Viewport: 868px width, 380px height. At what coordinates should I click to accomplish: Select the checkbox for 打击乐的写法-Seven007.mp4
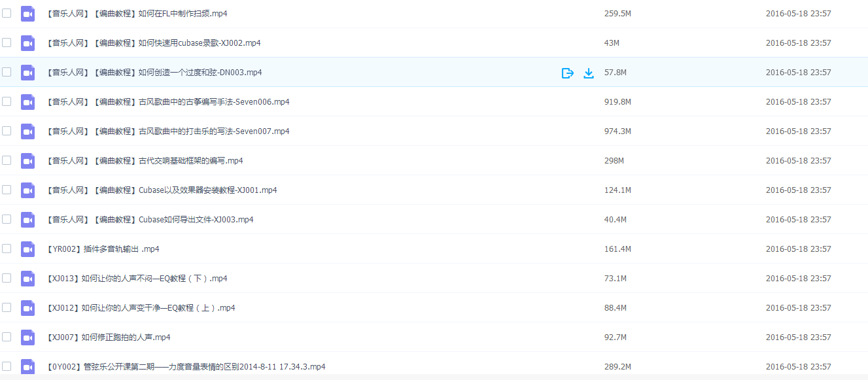(7, 131)
